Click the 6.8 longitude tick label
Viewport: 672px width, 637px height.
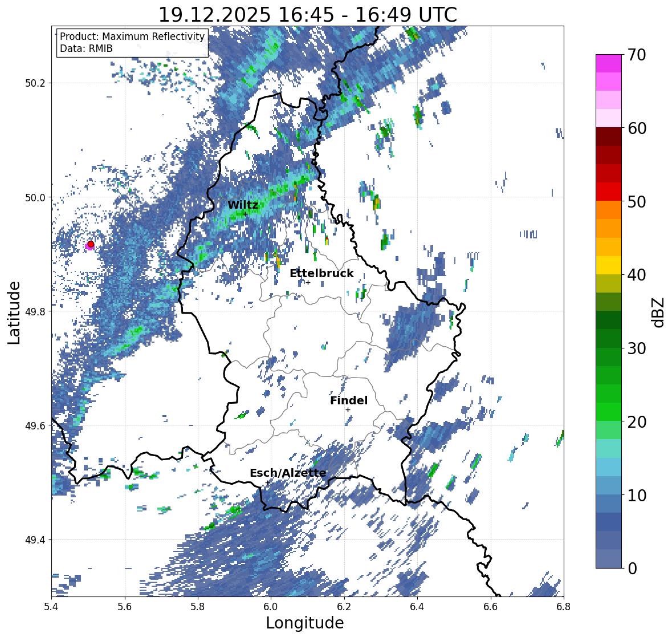pos(563,607)
